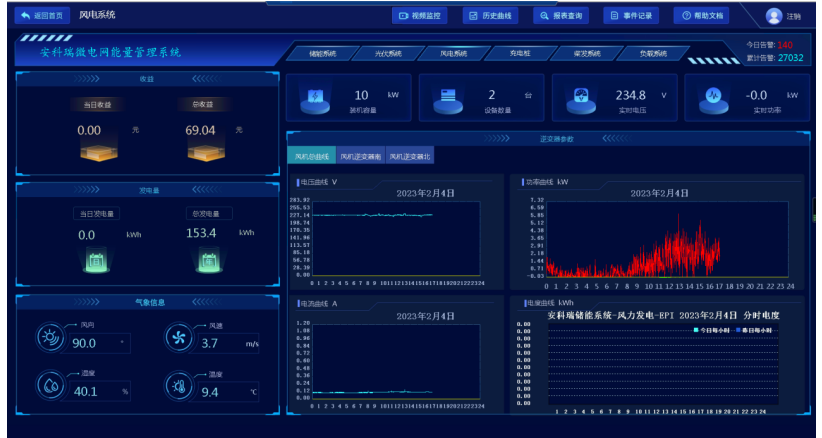Viewport: 822px width, 438px height.
Task: Open 报表查询 report query
Action: click(560, 16)
